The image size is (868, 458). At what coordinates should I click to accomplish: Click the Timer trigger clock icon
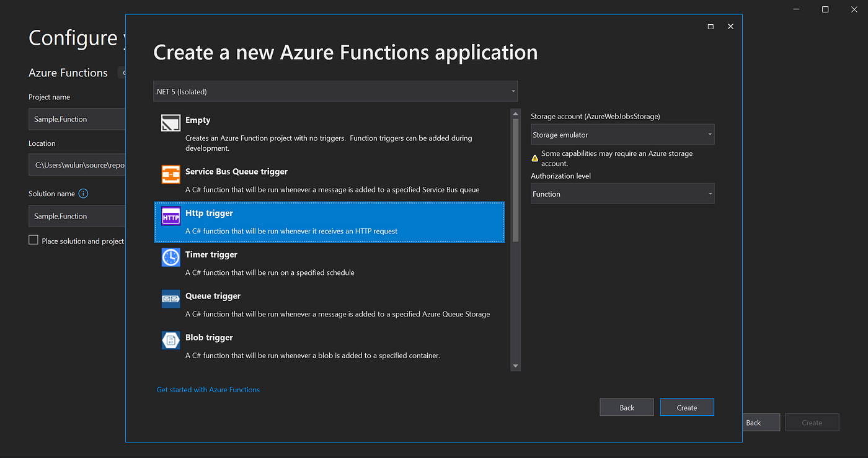170,257
